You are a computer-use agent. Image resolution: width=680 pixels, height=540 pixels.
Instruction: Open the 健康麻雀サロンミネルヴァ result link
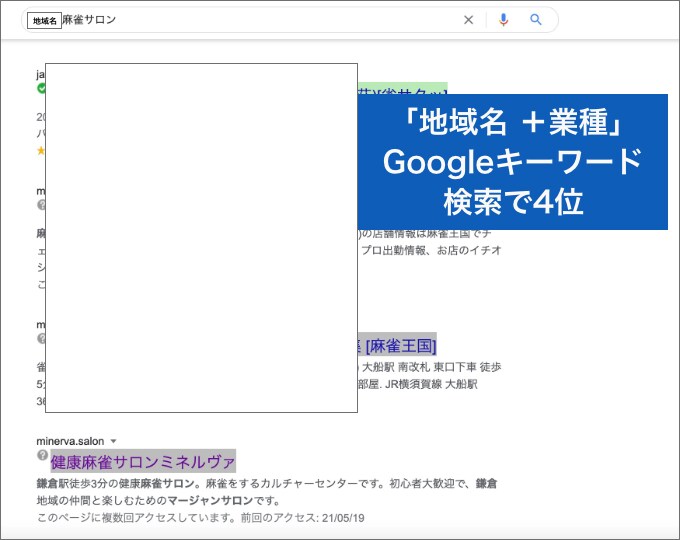143,461
